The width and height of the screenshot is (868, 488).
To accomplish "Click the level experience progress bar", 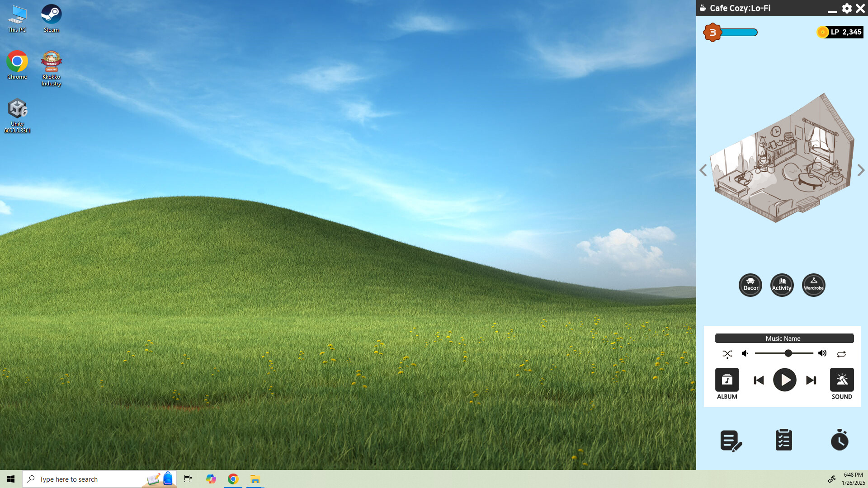I will coord(739,32).
